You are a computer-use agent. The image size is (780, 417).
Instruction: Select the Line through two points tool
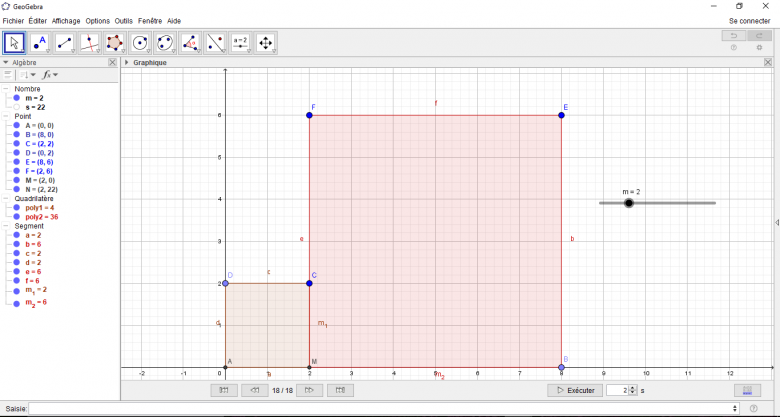(x=65, y=43)
